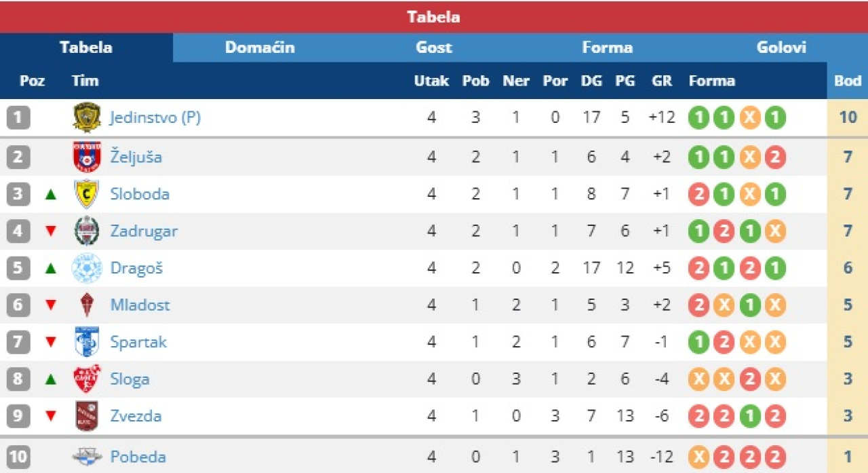Open the Gost standings tab
Image resolution: width=868 pixels, height=473 pixels.
(x=434, y=48)
